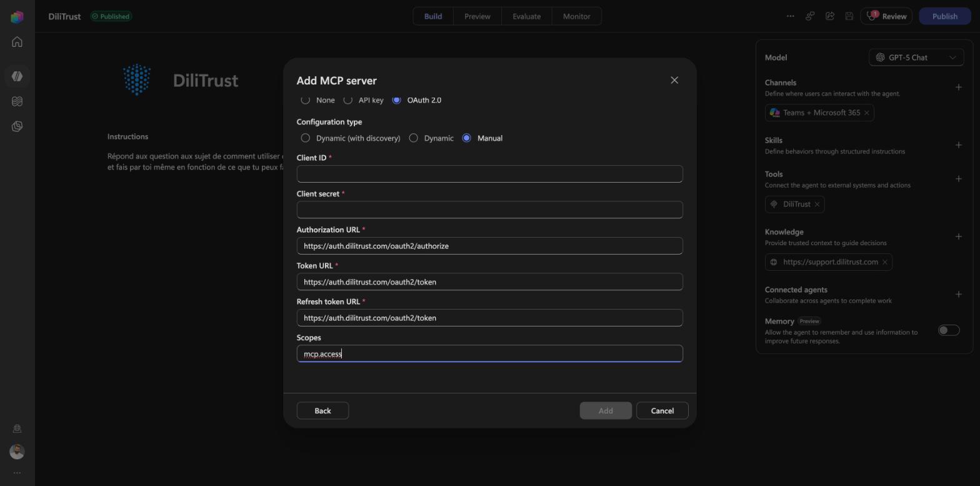Click the Publish button
The width and height of the screenshot is (980, 486).
click(x=945, y=16)
